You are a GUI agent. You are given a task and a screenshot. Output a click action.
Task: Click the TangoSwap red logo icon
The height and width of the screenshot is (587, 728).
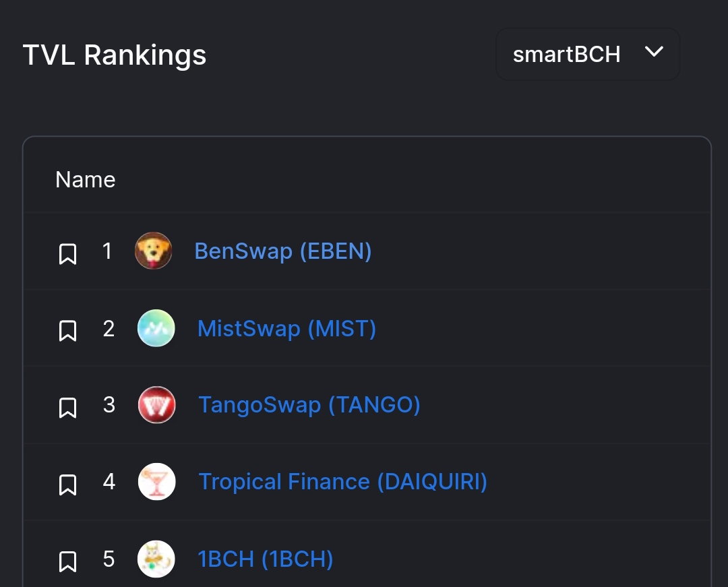pos(157,404)
